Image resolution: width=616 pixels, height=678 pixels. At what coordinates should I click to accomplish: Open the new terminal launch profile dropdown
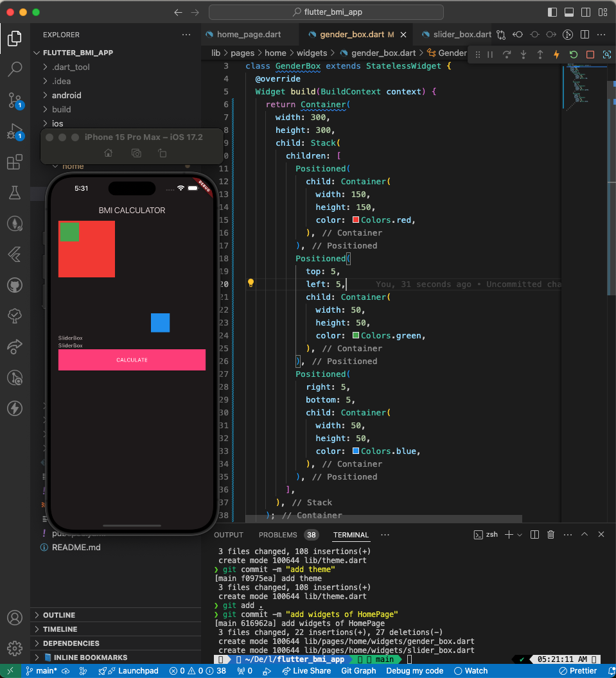pos(520,535)
